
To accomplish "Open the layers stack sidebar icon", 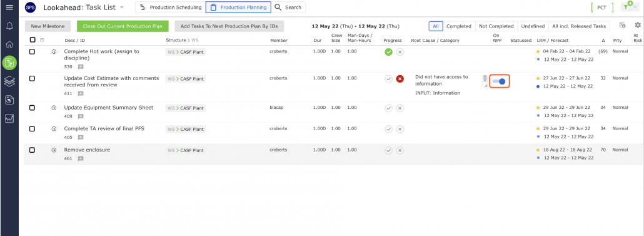I will pyautogui.click(x=9, y=81).
